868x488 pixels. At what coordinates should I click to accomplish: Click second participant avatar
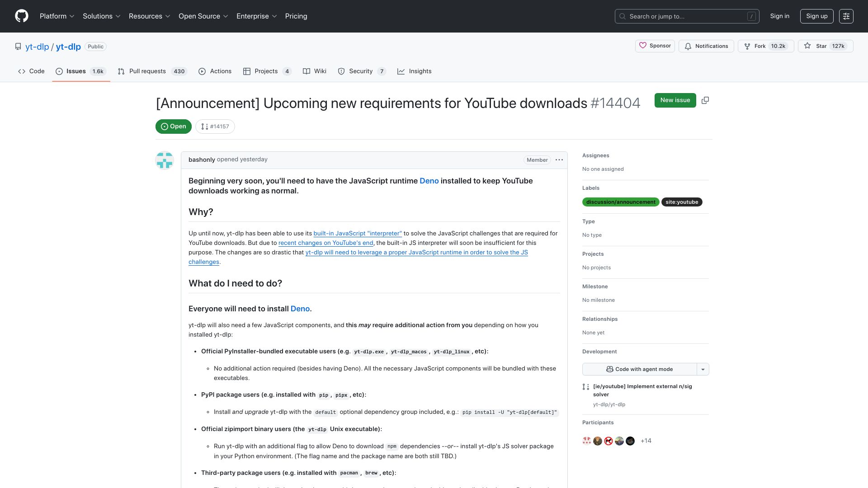click(598, 441)
